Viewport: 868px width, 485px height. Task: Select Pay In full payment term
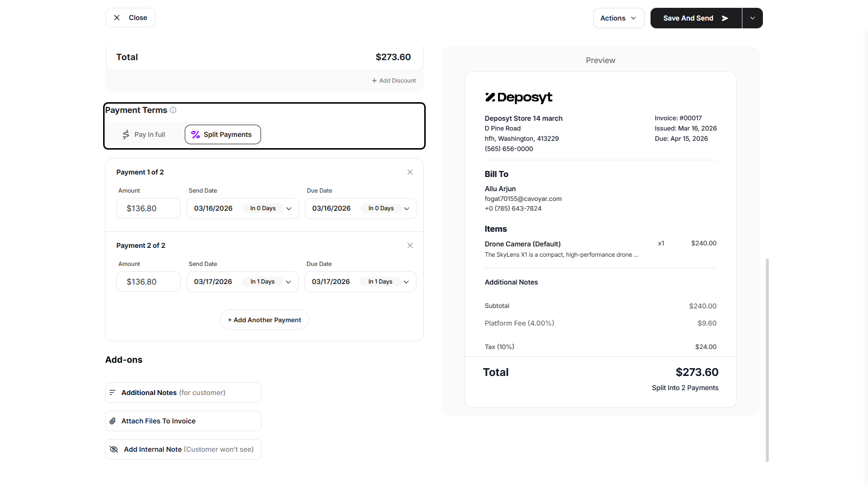tap(144, 134)
